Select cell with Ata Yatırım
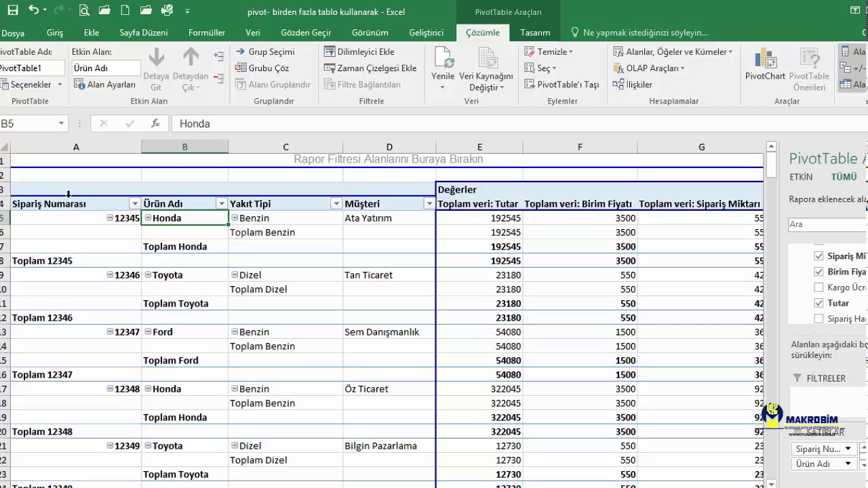Viewport: 868px width, 488px height. tap(389, 218)
